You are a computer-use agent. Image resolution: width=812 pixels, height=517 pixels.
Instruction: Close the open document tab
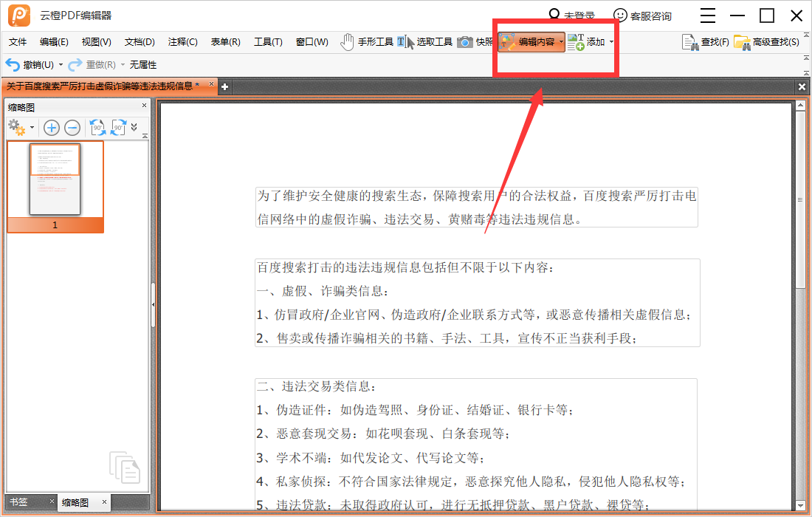(x=211, y=84)
